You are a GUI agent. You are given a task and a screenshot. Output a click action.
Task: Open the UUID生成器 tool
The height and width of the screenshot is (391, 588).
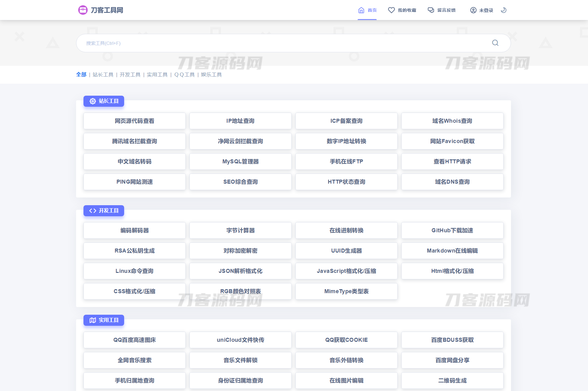coord(346,250)
